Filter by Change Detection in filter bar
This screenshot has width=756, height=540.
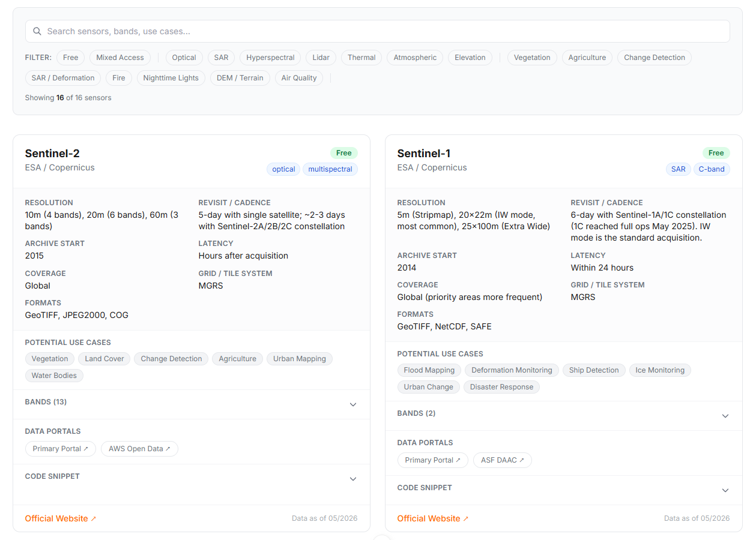[x=655, y=58]
